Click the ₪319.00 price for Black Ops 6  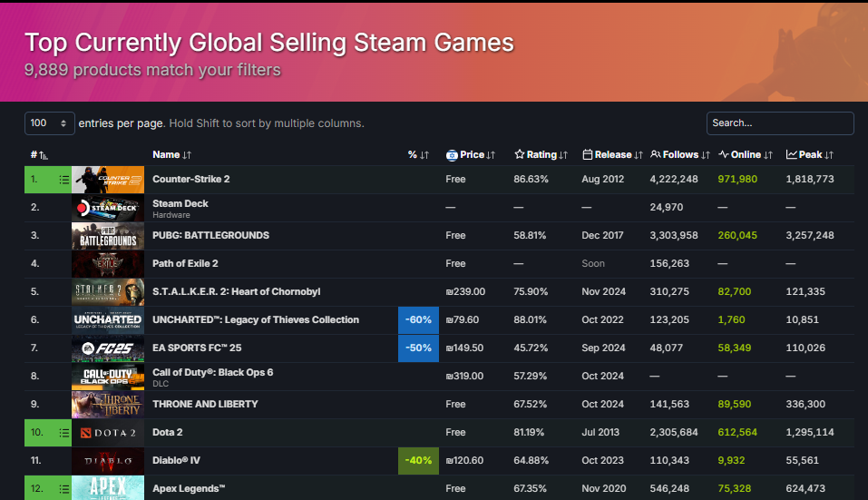[x=464, y=377]
